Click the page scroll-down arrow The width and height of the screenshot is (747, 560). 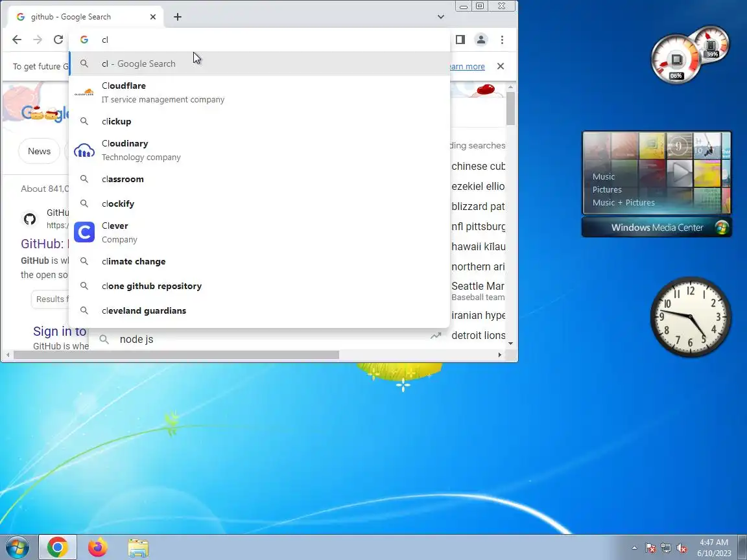click(511, 344)
